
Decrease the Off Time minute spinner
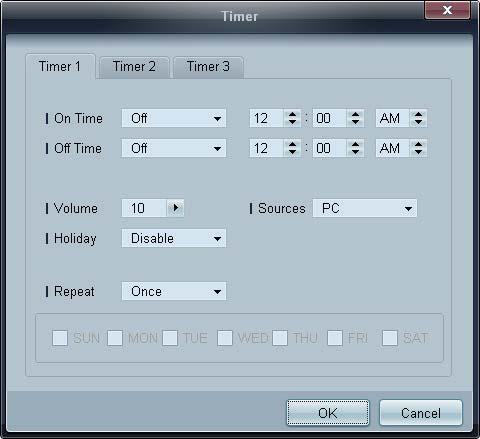click(355, 152)
